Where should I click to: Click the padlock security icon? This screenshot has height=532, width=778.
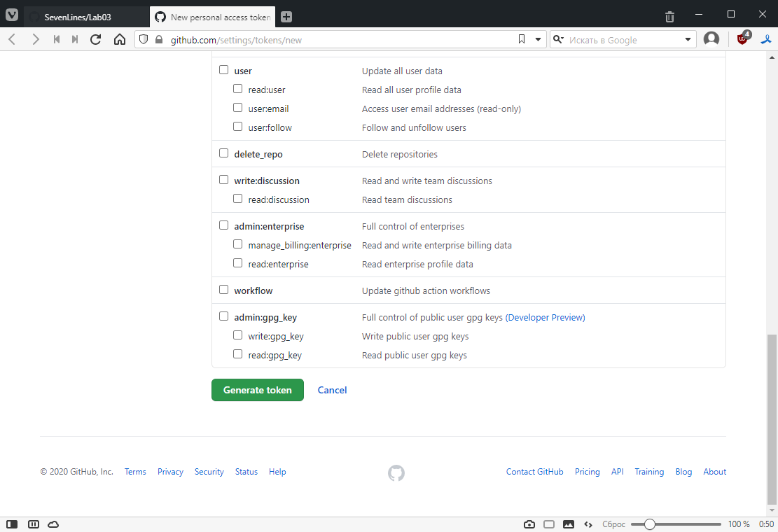coord(159,39)
